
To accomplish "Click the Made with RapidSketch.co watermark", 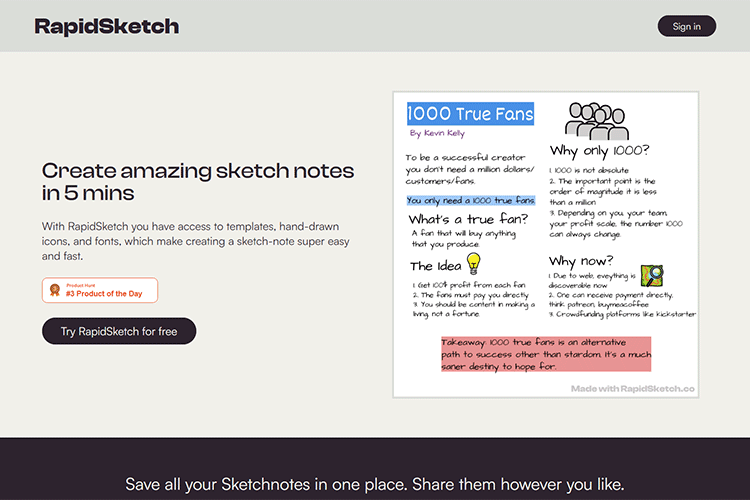I will pos(632,387).
